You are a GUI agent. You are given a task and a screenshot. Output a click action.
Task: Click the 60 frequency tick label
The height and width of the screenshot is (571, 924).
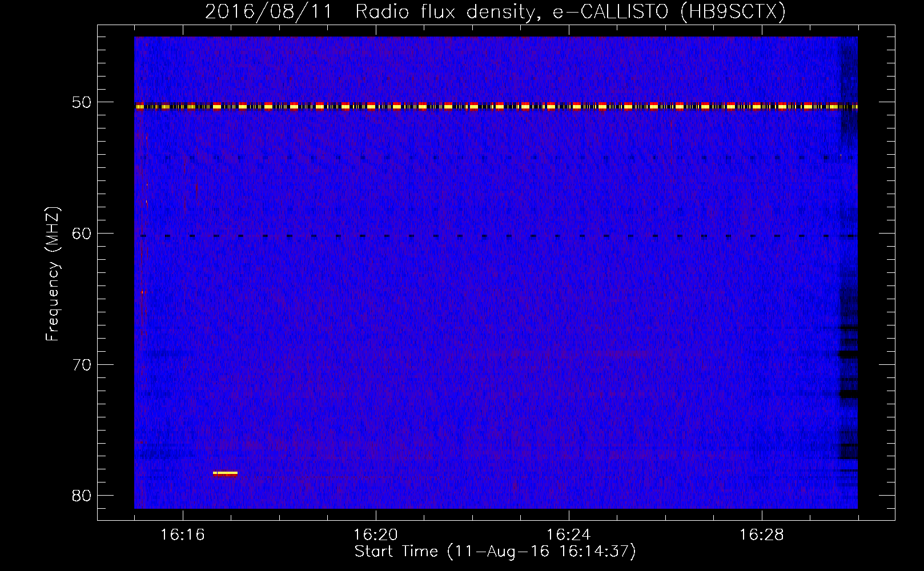82,234
